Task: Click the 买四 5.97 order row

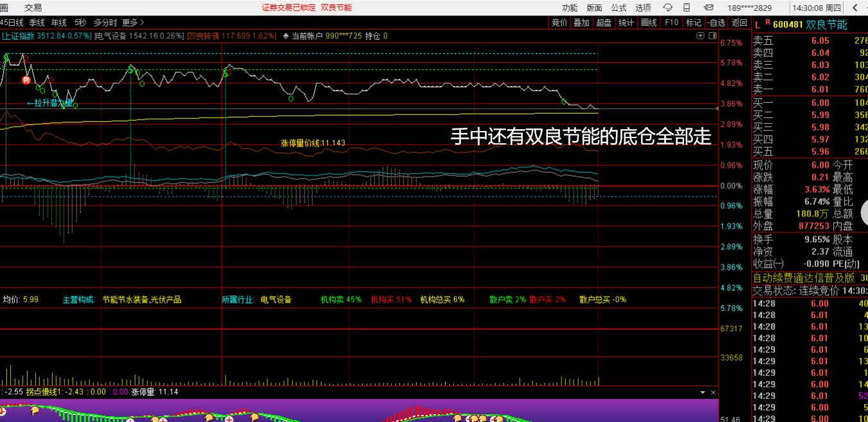Action: coord(810,139)
